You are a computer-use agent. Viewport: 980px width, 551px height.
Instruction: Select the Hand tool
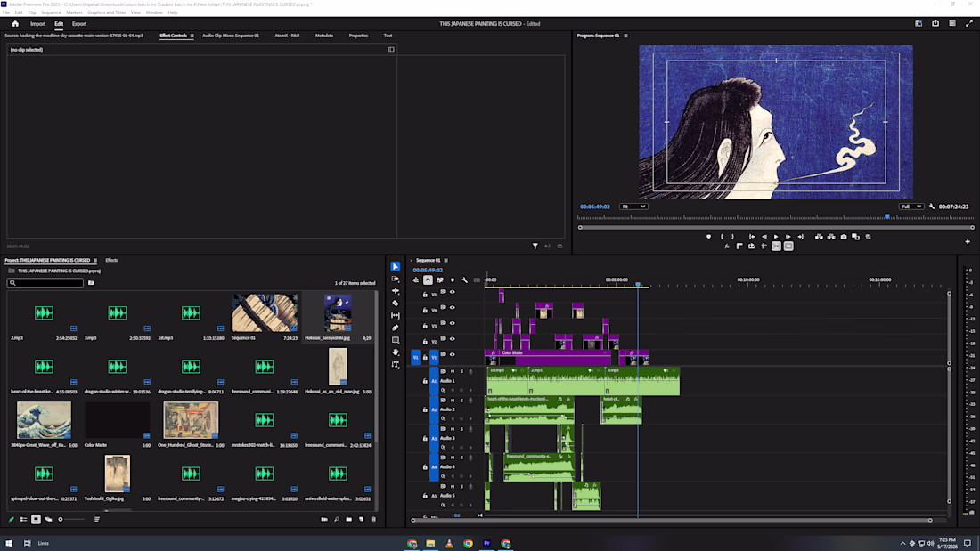395,352
